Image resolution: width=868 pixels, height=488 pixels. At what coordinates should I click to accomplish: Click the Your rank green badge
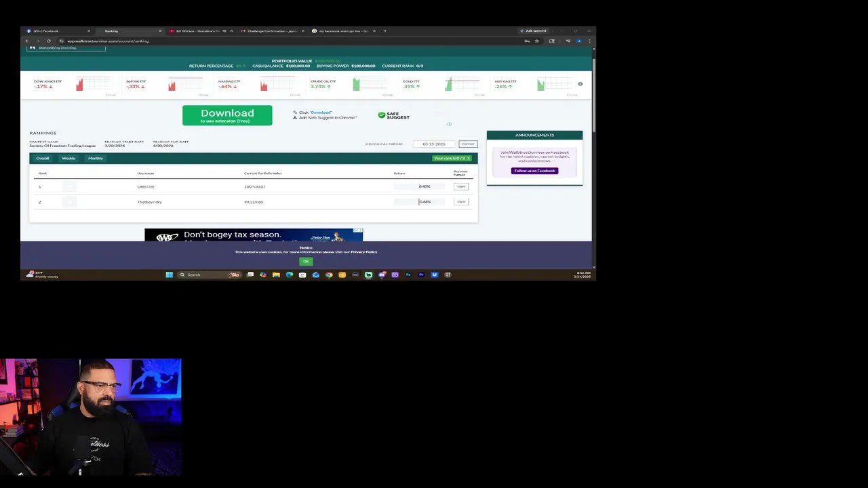pyautogui.click(x=452, y=158)
